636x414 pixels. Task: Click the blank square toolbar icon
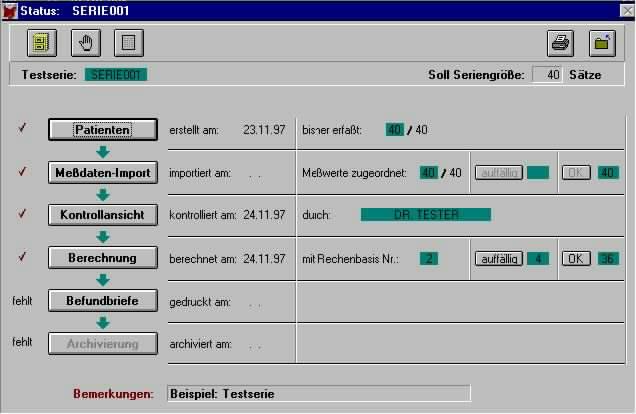(128, 43)
